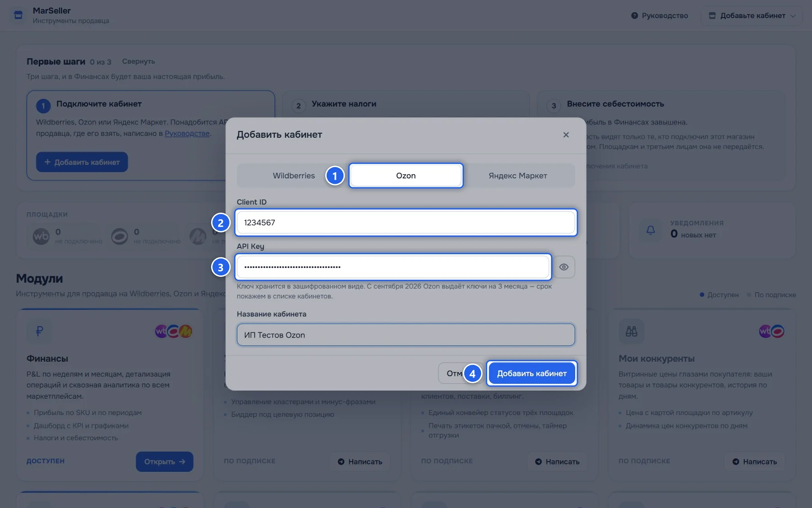Click marketplace logos on Финансы card
The width and height of the screenshot is (812, 508).
tap(174, 331)
